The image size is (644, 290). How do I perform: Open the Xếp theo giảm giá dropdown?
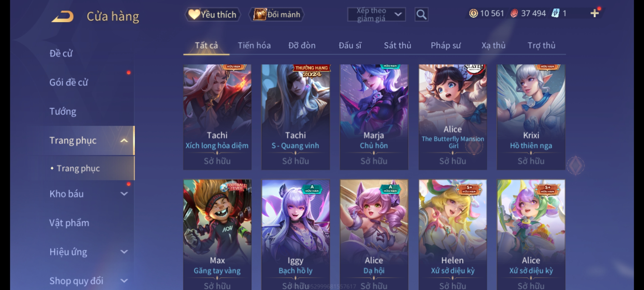click(x=376, y=15)
